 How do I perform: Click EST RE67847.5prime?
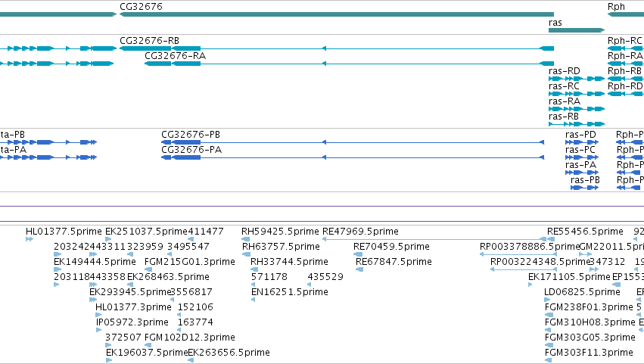(x=394, y=262)
